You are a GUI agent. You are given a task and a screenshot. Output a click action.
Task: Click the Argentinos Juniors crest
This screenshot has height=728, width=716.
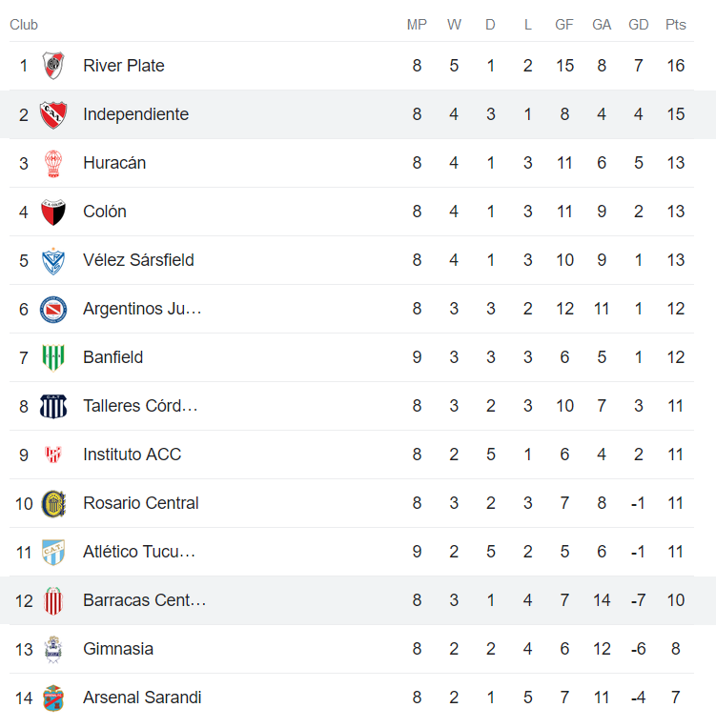[x=53, y=309]
